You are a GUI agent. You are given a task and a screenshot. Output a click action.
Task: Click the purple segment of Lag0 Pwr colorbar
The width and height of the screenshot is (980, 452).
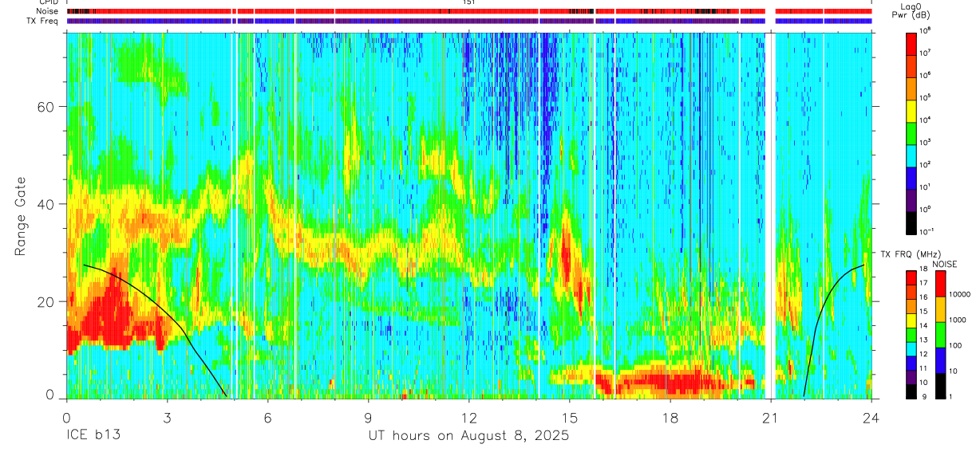click(913, 198)
